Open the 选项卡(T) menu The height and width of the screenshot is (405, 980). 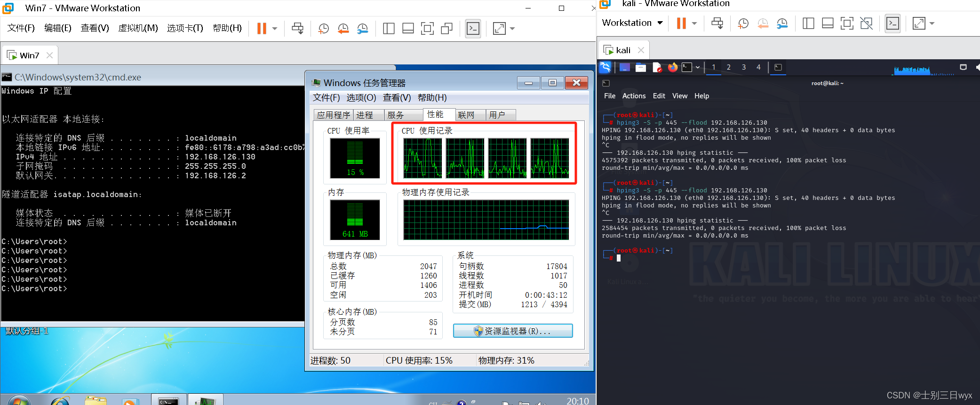185,28
